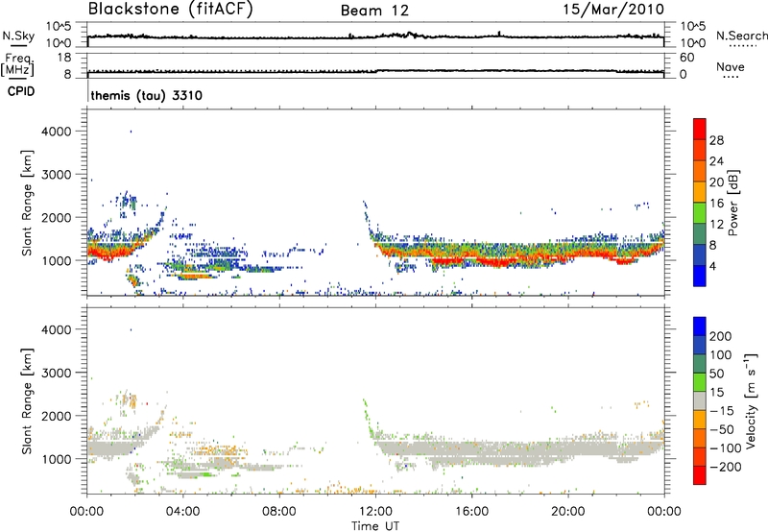
Task: Pick the red bottom segment of Velocity colorbar
Action: coord(700,475)
